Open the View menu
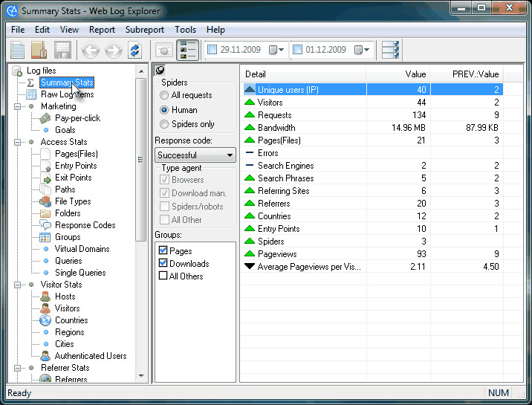Screen dimensions: 532x405 pyautogui.click(x=69, y=30)
